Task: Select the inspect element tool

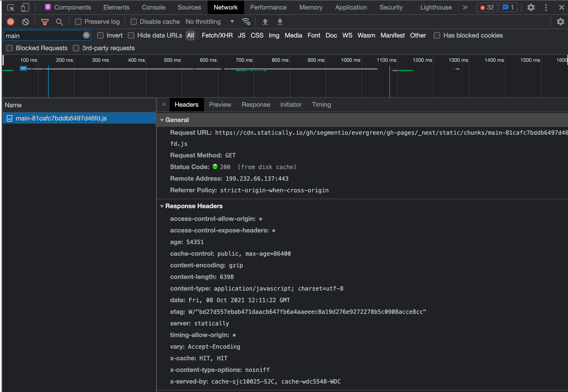Action: click(11, 7)
